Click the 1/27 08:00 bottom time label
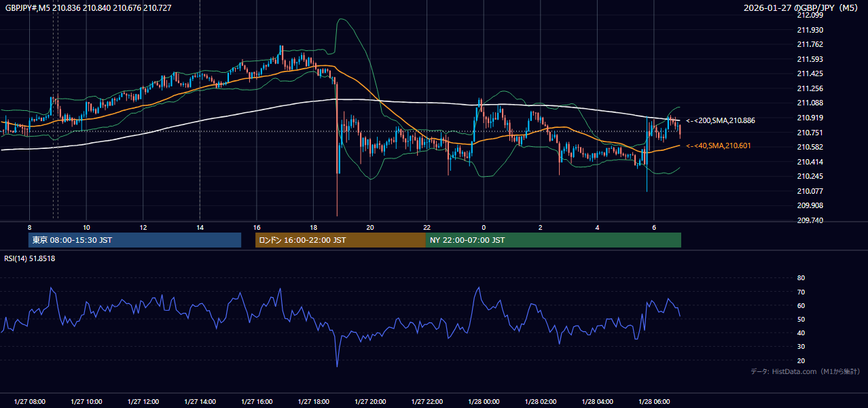 coord(29,402)
